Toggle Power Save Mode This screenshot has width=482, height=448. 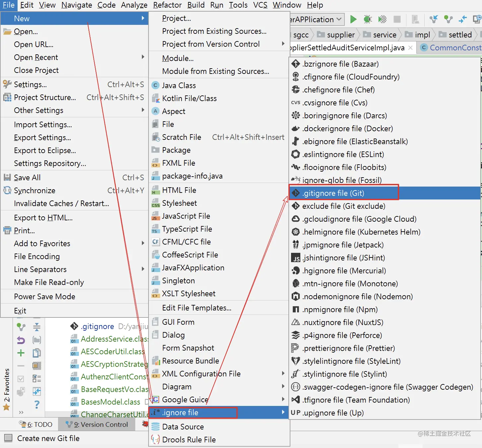(75, 297)
